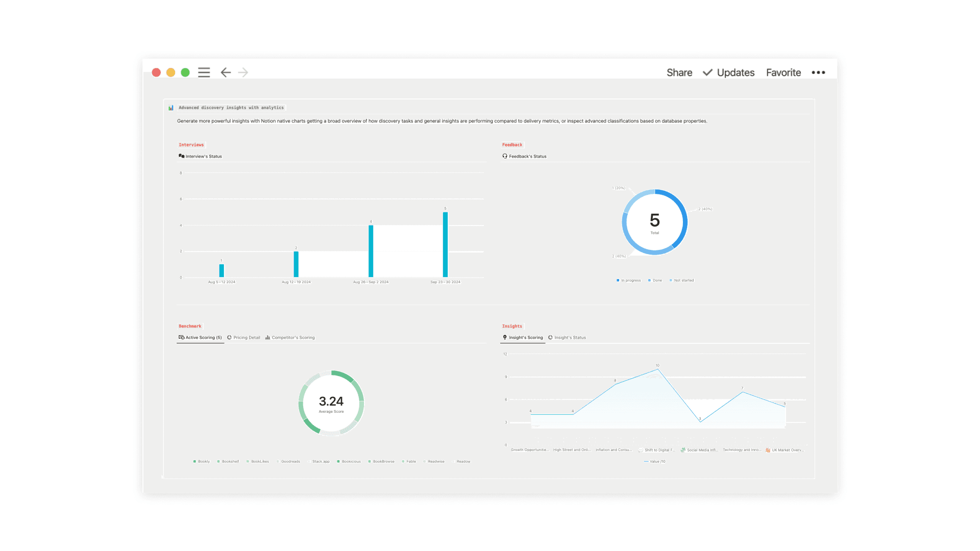This screenshot has width=980, height=551.
Task: Click the 'Growth Opportunitie...' axis label
Action: (x=530, y=450)
